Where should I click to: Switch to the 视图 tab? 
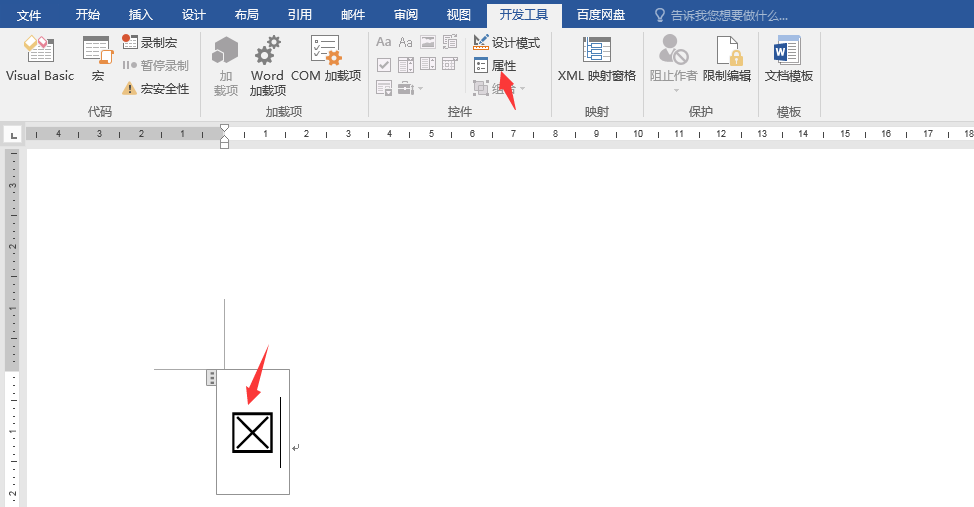[458, 14]
